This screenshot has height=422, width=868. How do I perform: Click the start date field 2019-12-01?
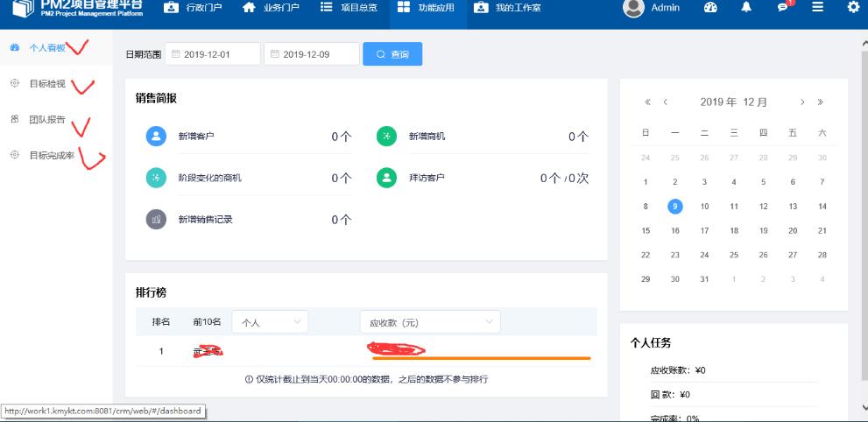click(x=213, y=54)
